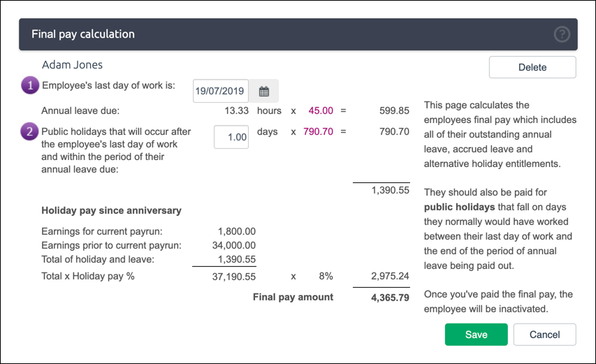Viewport: 596px width, 364px height.
Task: Click the help question mark icon
Action: (x=561, y=34)
